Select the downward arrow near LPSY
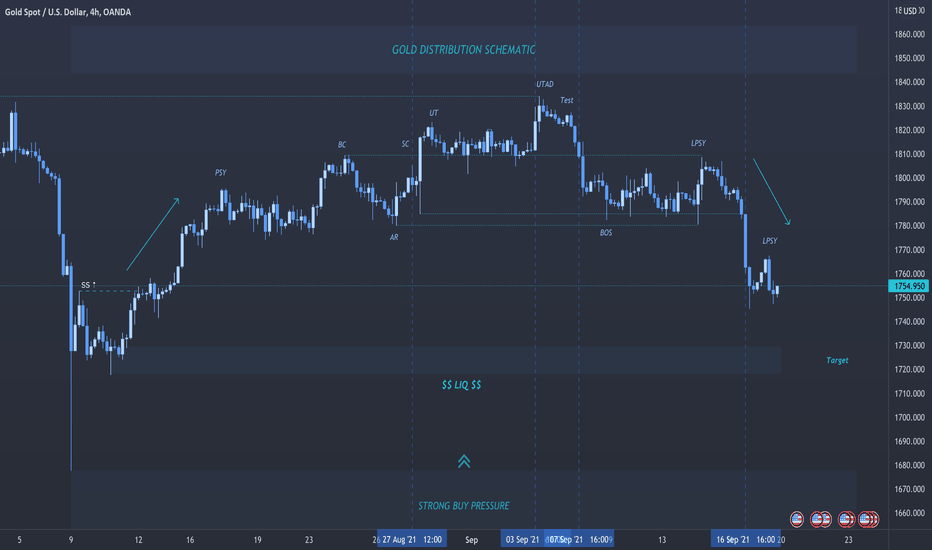932x550 pixels. coord(772,191)
